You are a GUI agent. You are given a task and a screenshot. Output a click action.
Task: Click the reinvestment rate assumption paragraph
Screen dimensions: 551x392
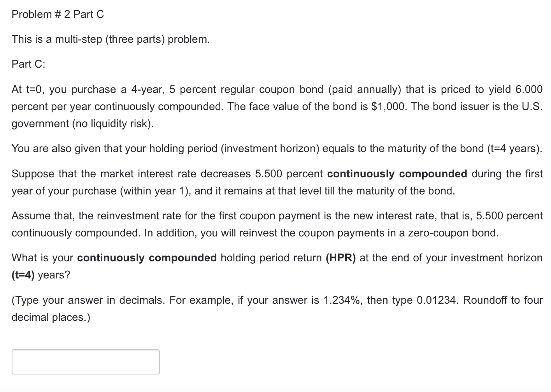(272, 216)
